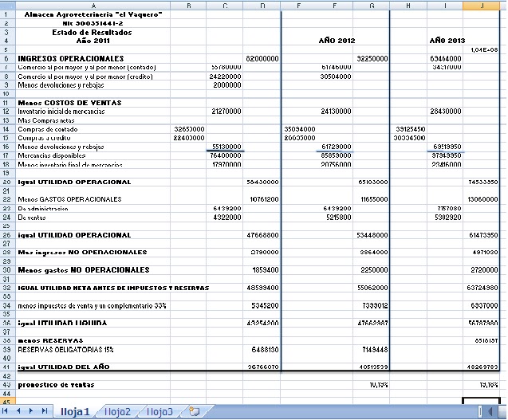Switch to the Hoja1 sheet tab

coord(75,411)
